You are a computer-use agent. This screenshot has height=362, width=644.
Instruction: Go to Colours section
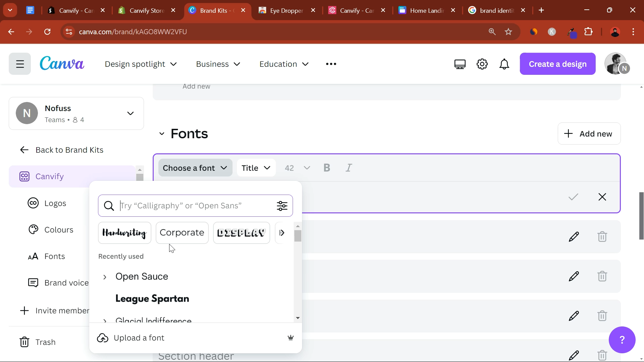51,230
